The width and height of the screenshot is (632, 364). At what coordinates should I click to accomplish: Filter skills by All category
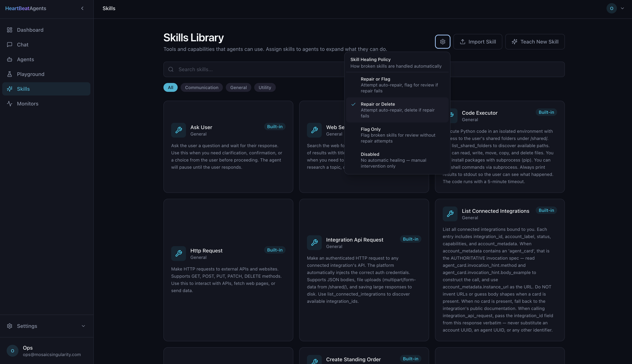point(171,88)
